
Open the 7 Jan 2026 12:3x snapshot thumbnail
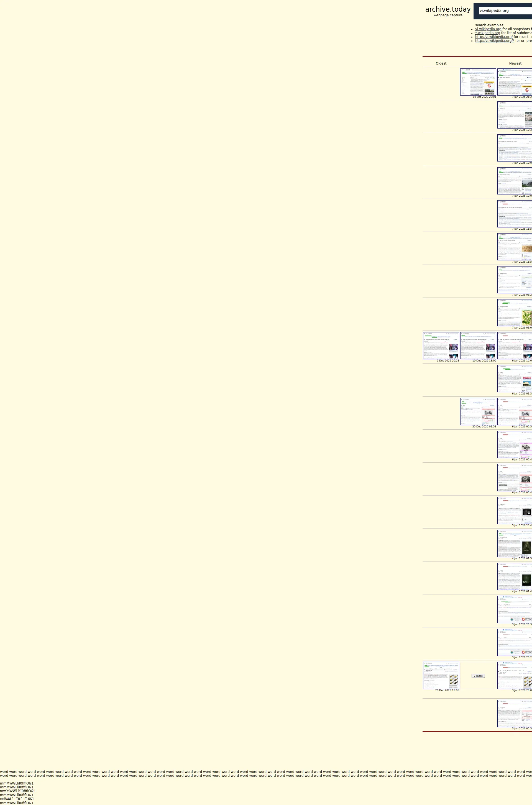click(514, 115)
